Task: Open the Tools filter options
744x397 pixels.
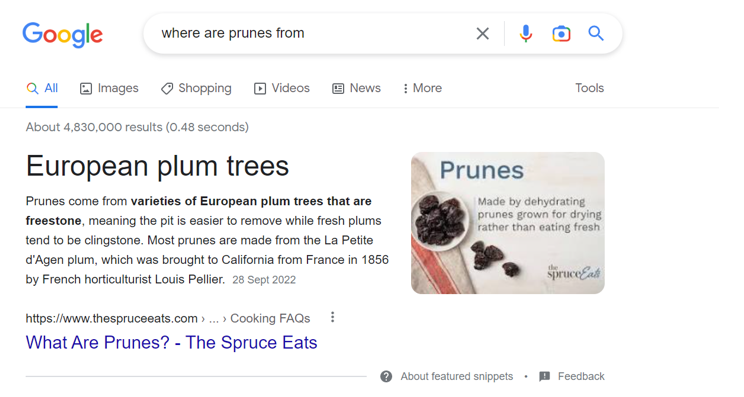Action: [589, 88]
